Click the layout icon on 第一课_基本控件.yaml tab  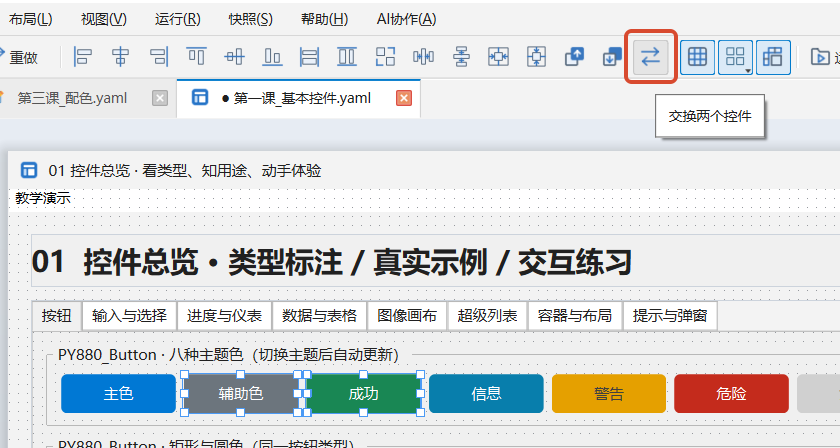[x=200, y=98]
